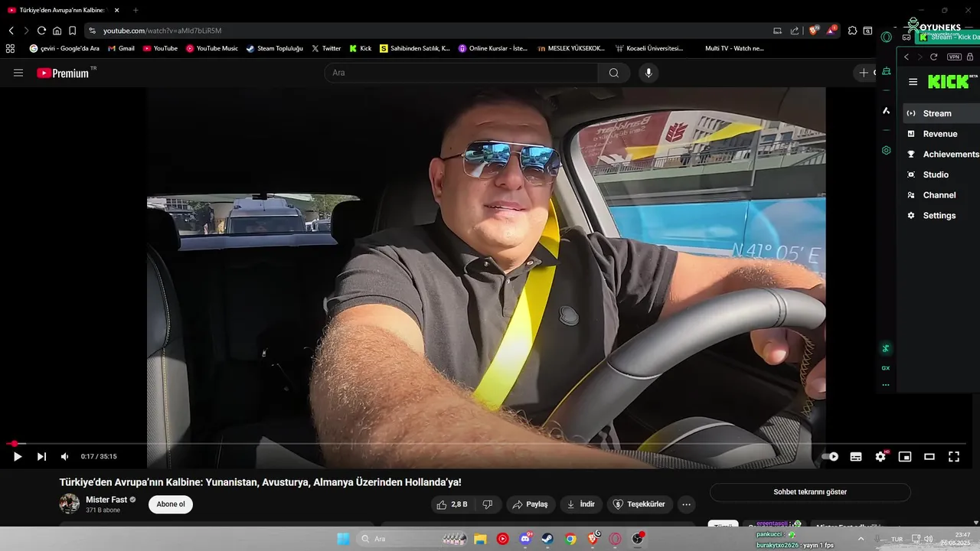Toggle the autoplay switch in player
Viewport: 980px width, 551px height.
(x=831, y=457)
